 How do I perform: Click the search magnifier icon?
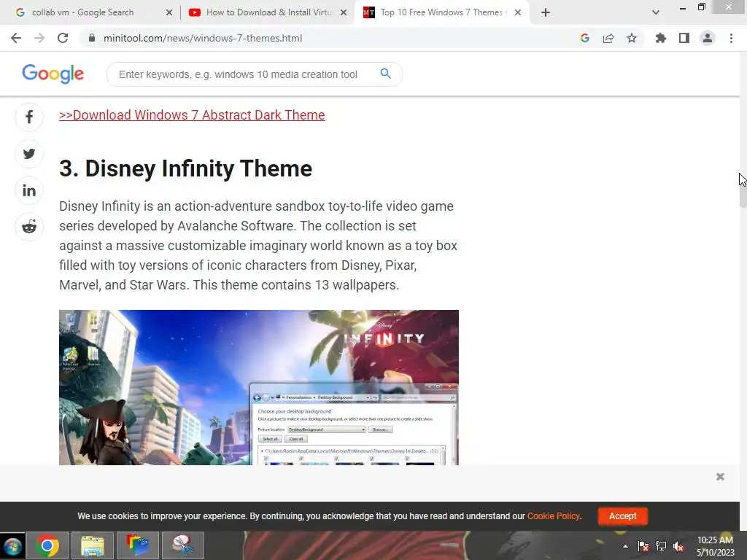[x=385, y=74]
